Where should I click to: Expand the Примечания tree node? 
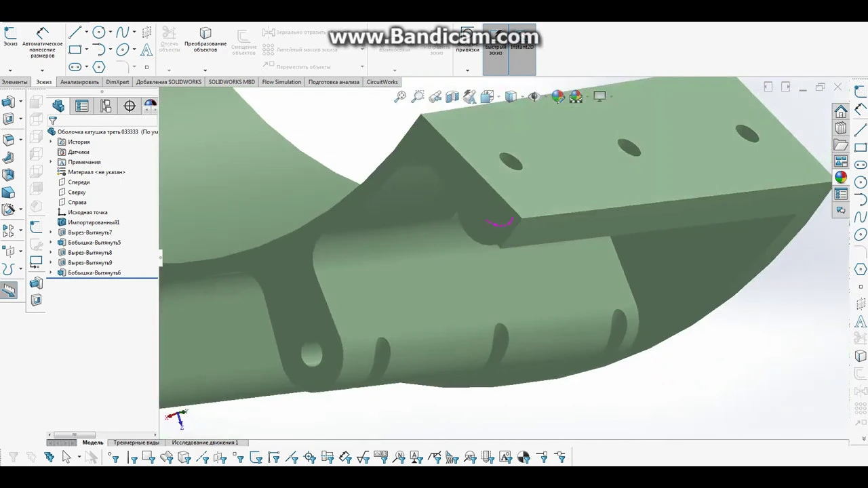click(x=51, y=162)
